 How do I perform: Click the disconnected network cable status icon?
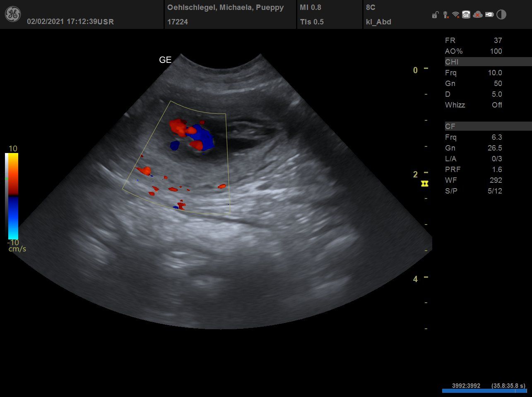coord(445,15)
